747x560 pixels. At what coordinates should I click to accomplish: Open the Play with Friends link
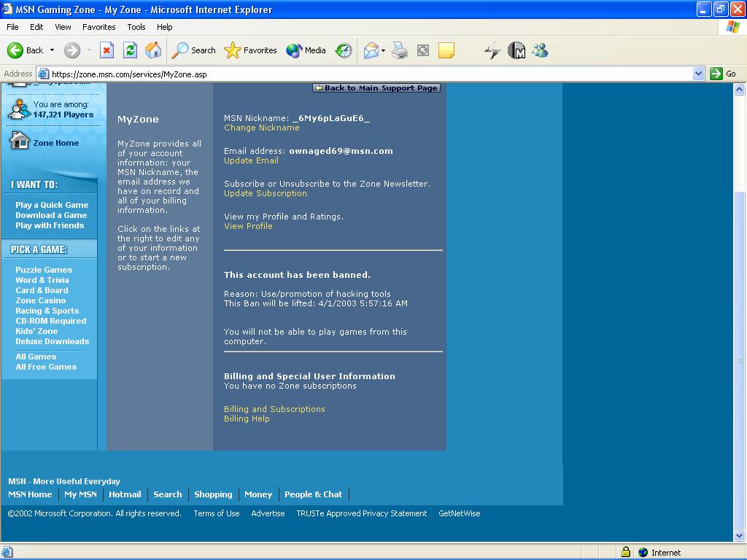point(50,226)
